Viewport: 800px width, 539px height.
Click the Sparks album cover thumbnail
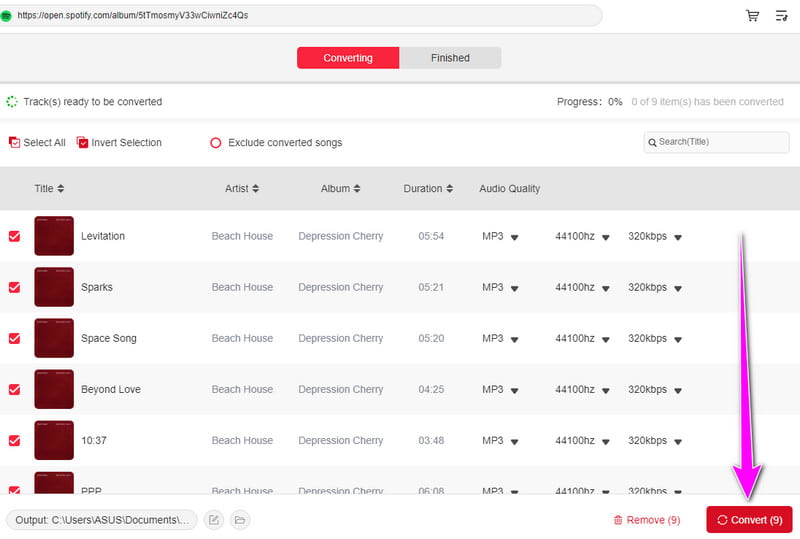54,287
